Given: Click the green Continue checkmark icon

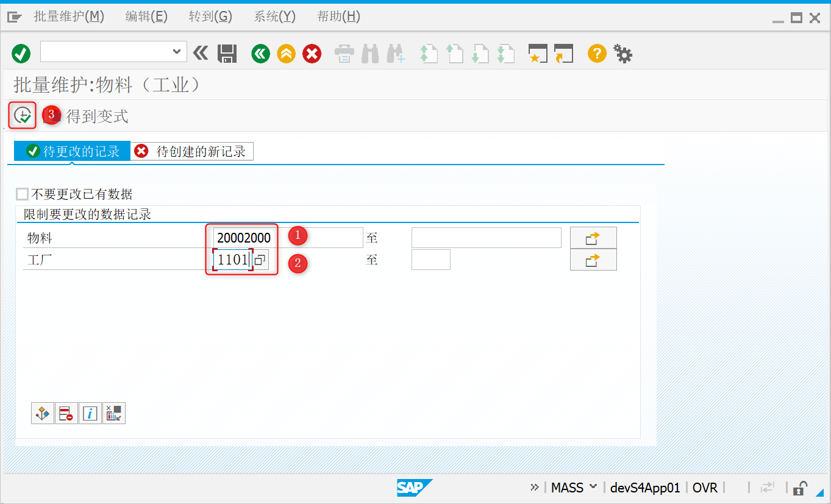Looking at the screenshot, I should coord(20,53).
